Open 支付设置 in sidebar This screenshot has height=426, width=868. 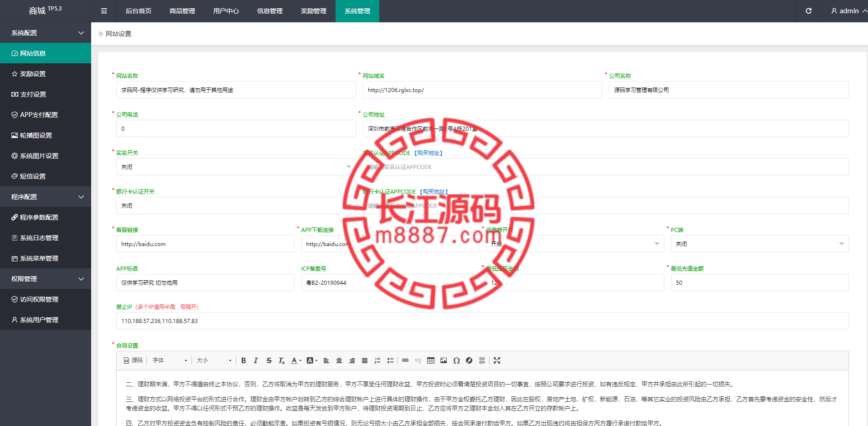(x=46, y=94)
